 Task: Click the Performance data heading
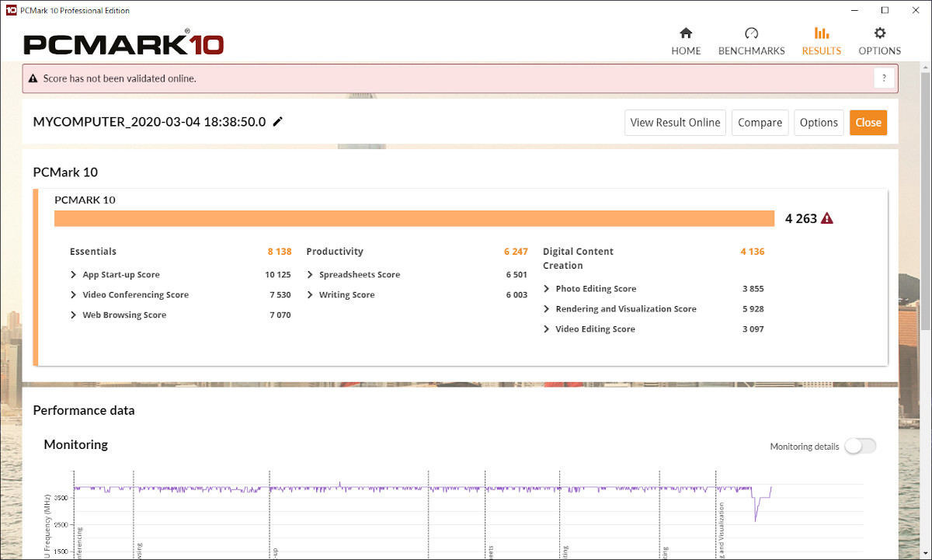point(84,410)
